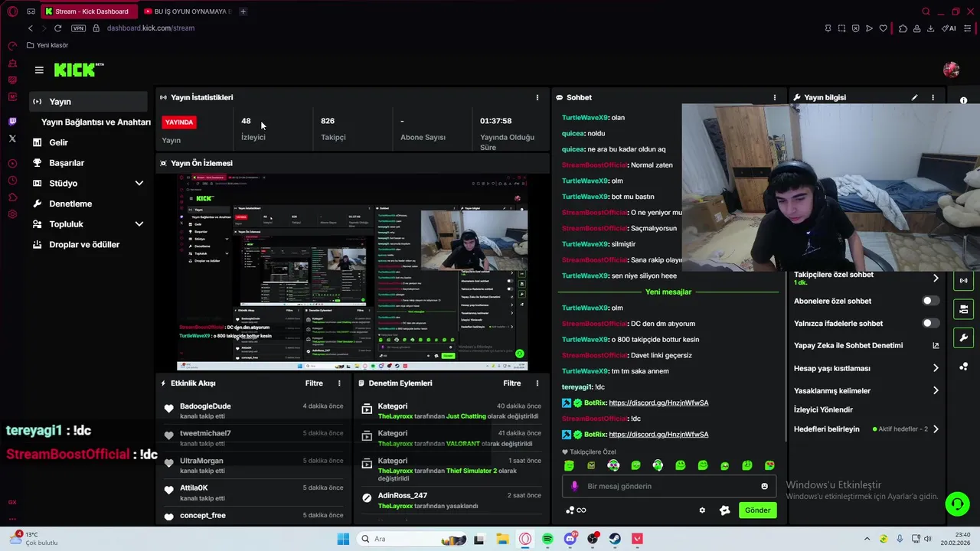Open Sohbet panel three-dot menu
Viewport: 980px width, 551px height.
774,97
